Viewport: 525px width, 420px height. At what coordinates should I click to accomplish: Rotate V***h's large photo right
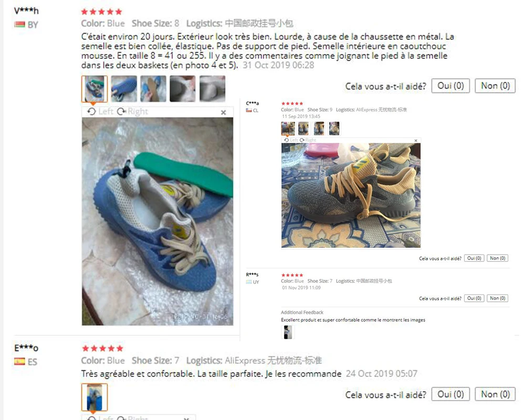coord(132,111)
